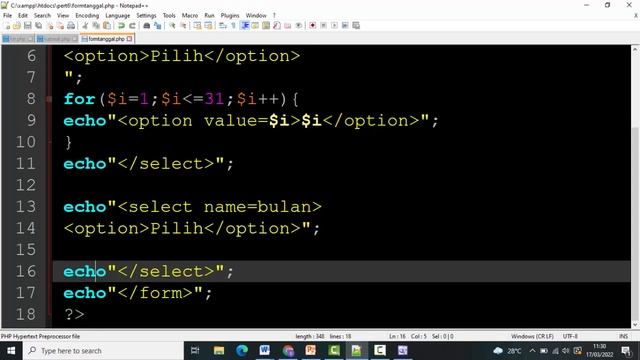The height and width of the screenshot is (360, 640).
Task: Click the scrollbar down arrow in the editor
Action: [x=635, y=325]
